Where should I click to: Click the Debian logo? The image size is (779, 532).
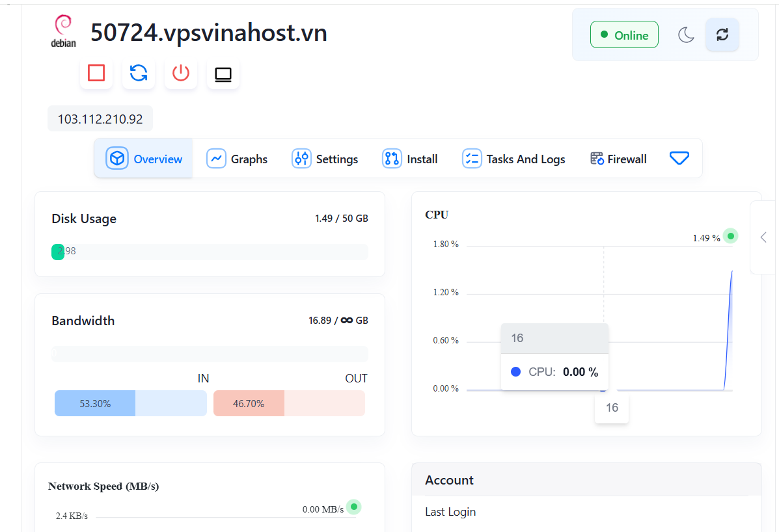tap(63, 29)
